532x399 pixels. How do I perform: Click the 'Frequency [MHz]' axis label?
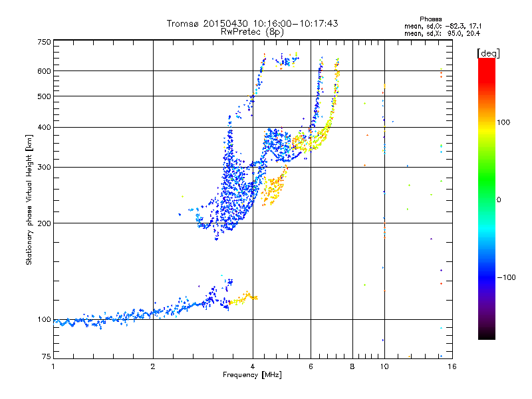click(x=252, y=375)
